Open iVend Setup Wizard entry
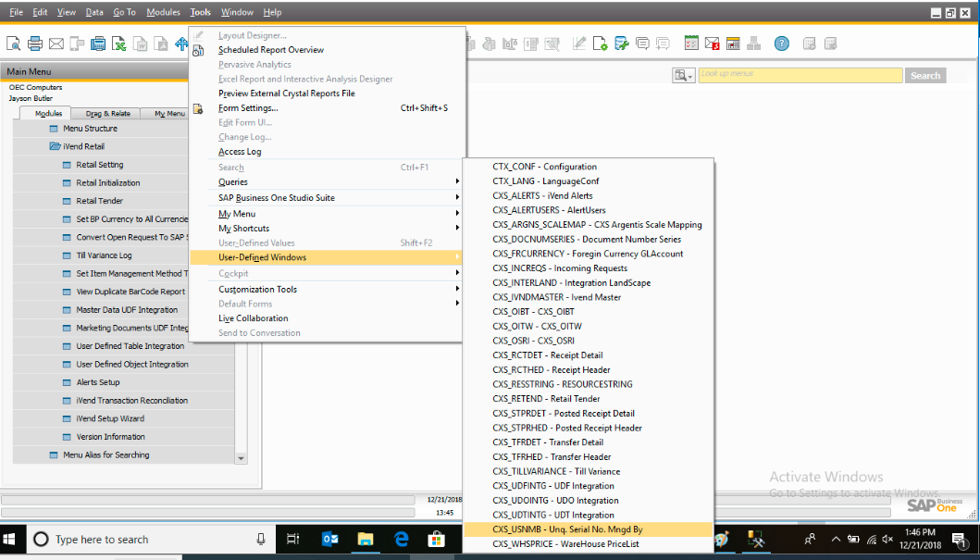Image resolution: width=980 pixels, height=560 pixels. [111, 418]
